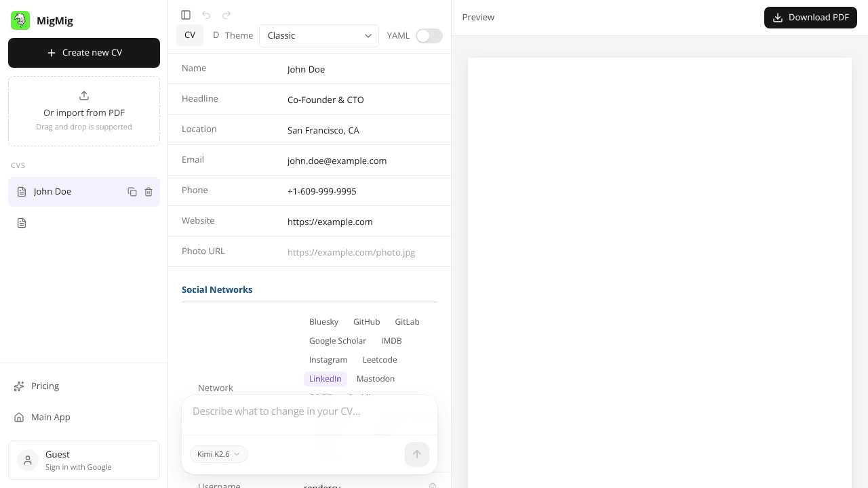Image resolution: width=868 pixels, height=488 pixels.
Task: Open the Classic theme dropdown
Action: click(x=319, y=36)
